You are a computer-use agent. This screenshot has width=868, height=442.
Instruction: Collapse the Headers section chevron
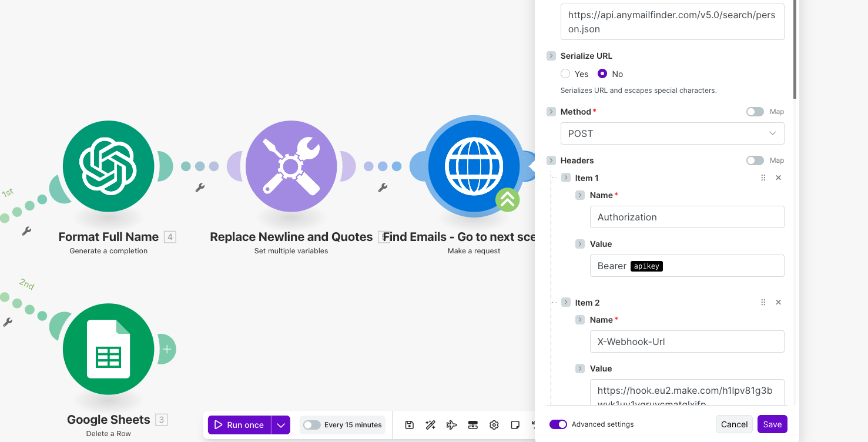[551, 160]
